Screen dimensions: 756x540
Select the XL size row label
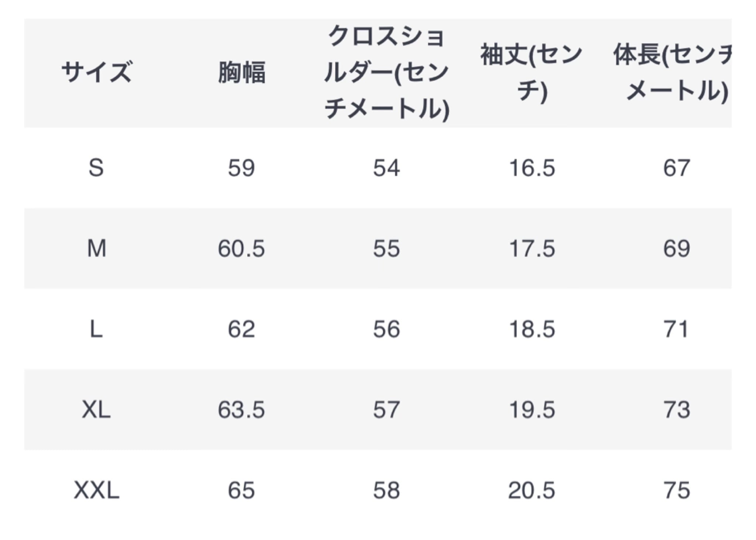96,410
